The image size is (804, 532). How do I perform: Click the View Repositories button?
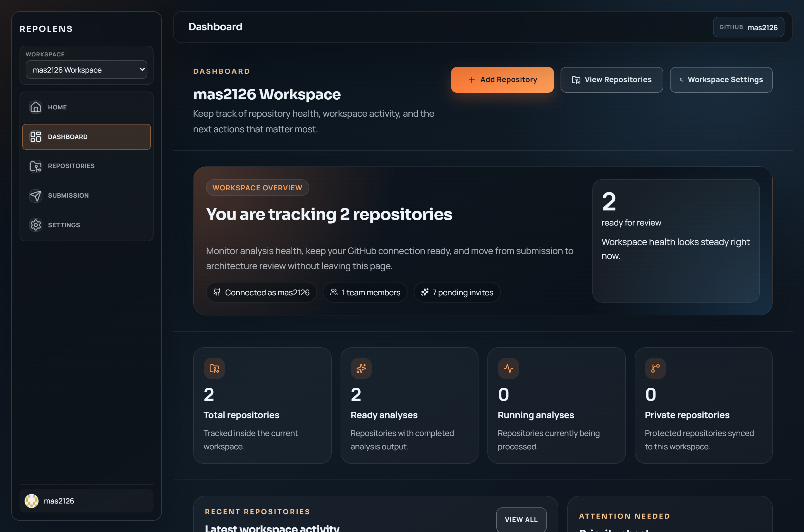[x=611, y=80]
